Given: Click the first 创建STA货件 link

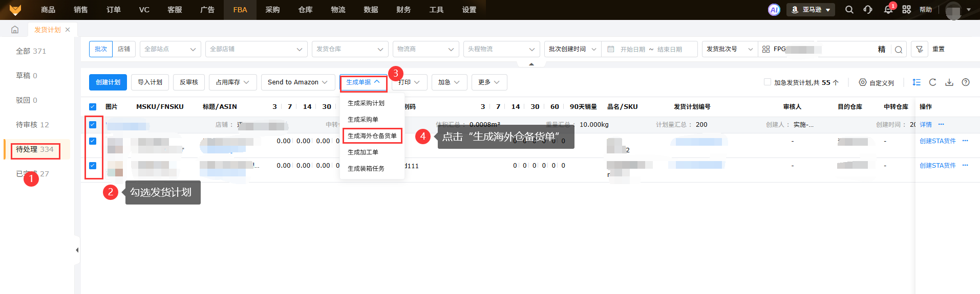Looking at the screenshot, I should [937, 141].
